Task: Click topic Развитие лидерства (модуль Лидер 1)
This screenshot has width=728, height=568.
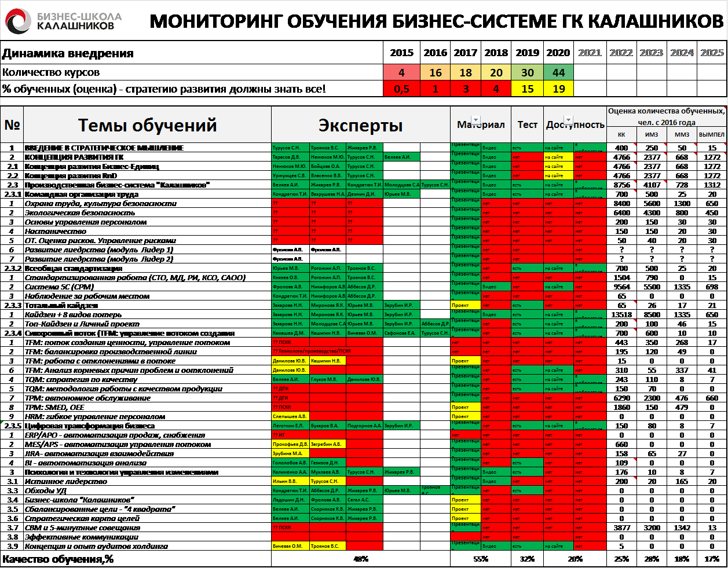Action: (99, 250)
